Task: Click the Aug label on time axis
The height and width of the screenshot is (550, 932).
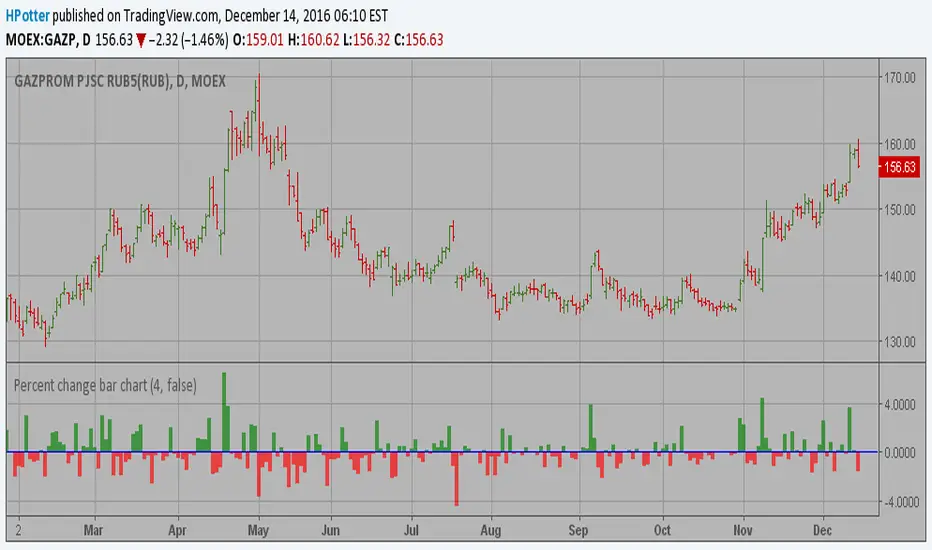Action: pyautogui.click(x=491, y=530)
